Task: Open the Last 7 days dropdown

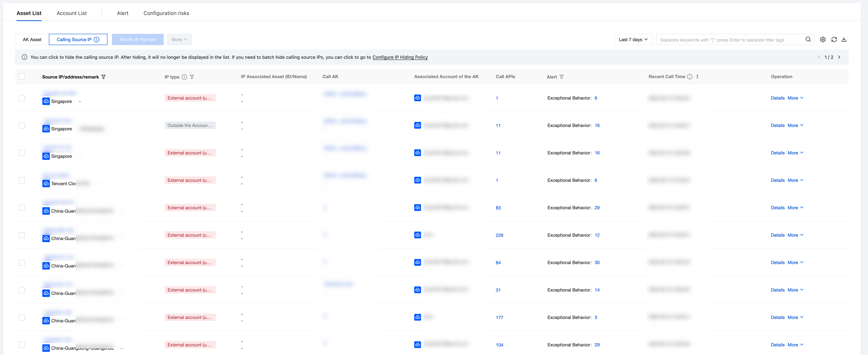Action: [633, 39]
